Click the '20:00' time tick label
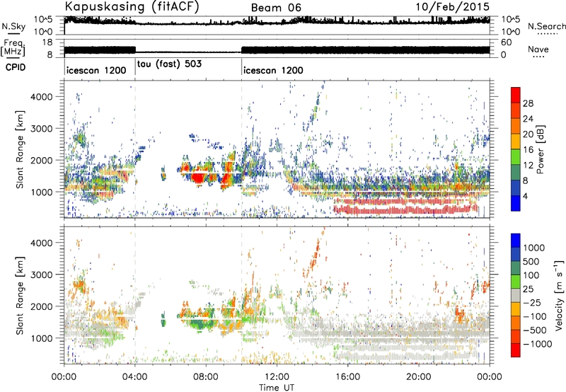 pyautogui.click(x=418, y=377)
